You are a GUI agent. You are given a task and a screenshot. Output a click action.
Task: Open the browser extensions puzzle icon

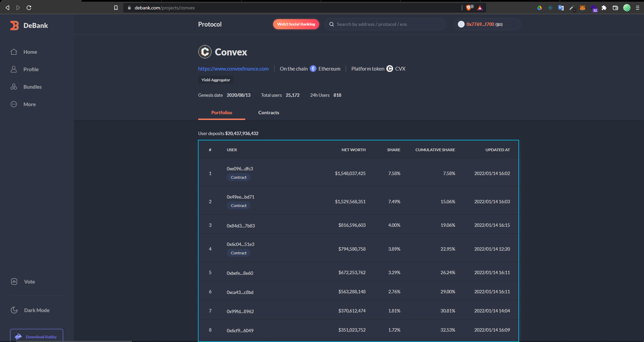coord(604,8)
